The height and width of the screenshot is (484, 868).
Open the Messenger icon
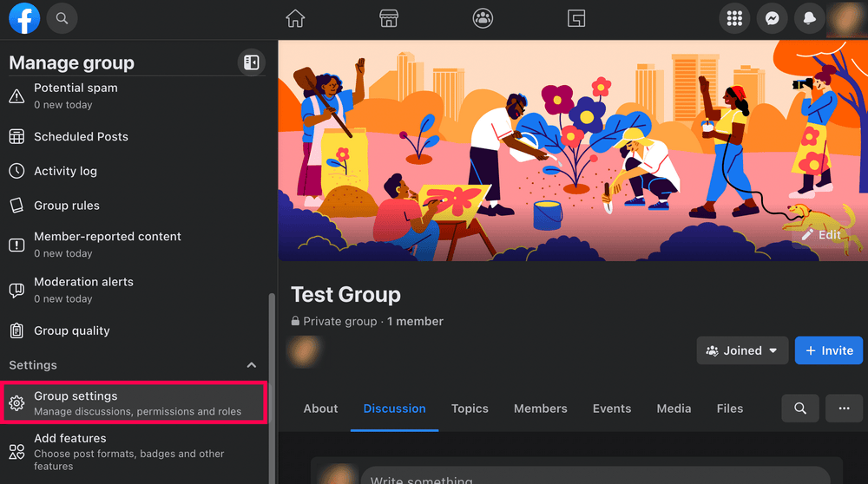(772, 18)
